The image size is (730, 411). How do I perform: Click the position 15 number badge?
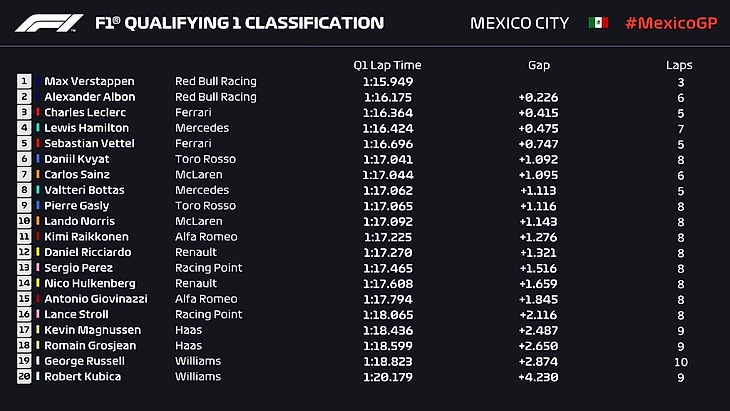[24, 299]
